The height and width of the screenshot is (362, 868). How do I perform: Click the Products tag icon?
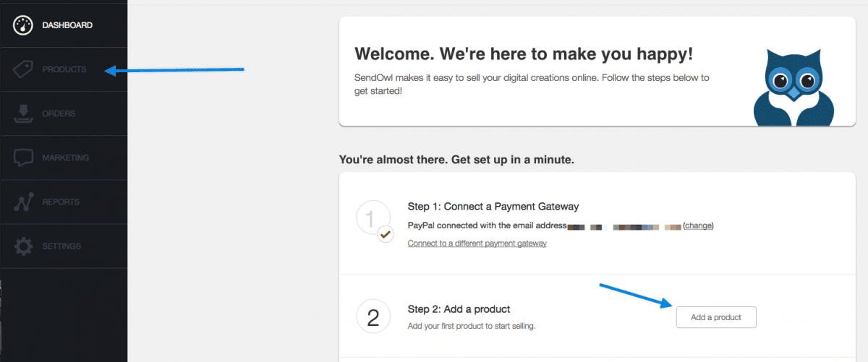(24, 69)
